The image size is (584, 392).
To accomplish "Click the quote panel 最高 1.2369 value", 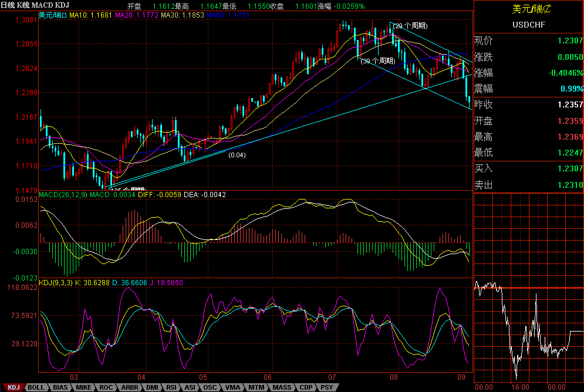I will point(571,137).
